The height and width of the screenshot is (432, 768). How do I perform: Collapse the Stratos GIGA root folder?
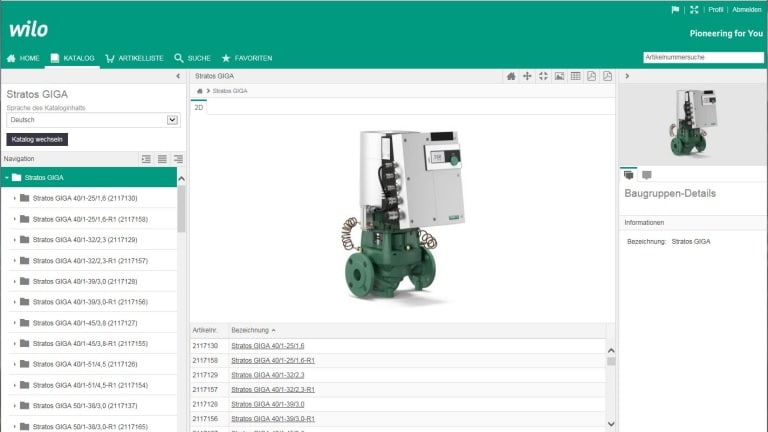point(7,178)
